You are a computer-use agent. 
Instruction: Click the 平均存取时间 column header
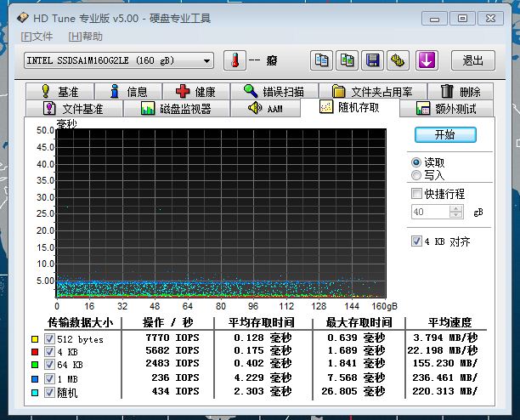coord(262,322)
